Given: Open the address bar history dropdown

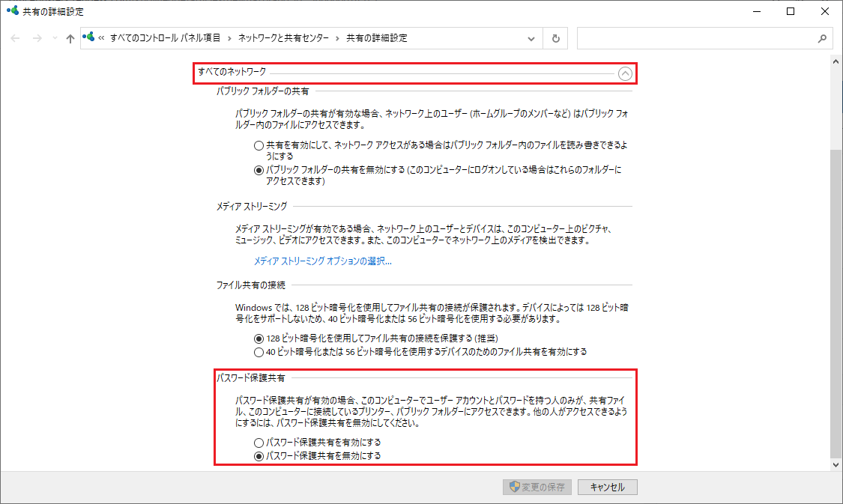Looking at the screenshot, I should click(x=531, y=38).
